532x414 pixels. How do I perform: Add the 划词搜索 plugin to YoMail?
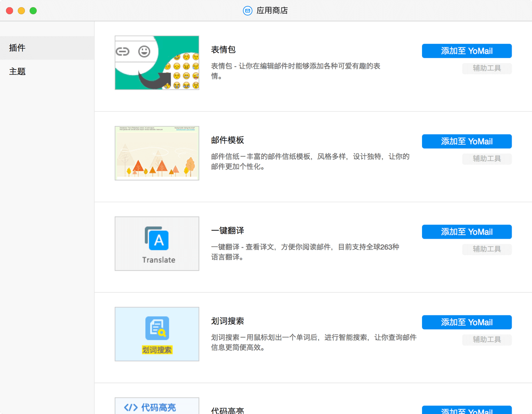467,323
